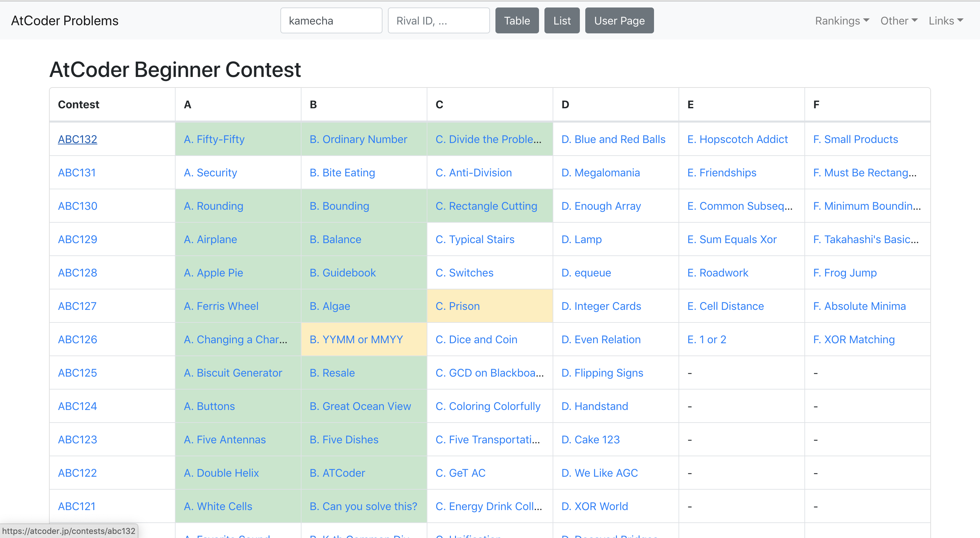
Task: Open the User Page button
Action: pyautogui.click(x=619, y=20)
